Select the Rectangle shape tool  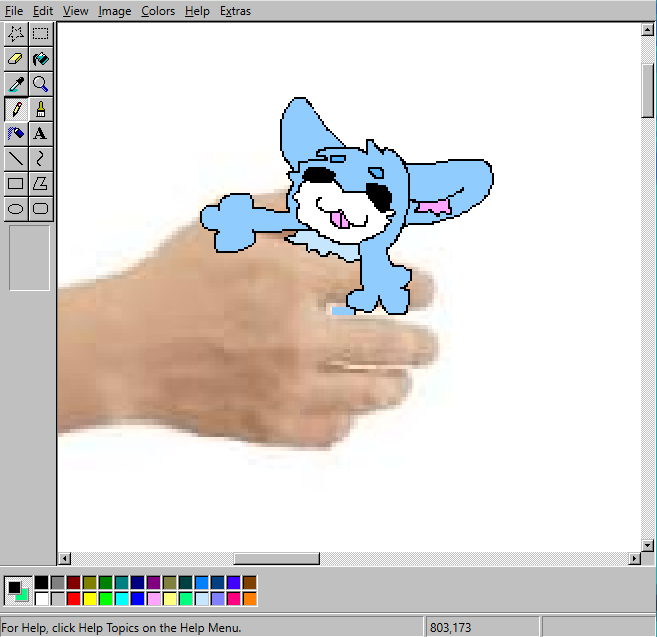(16, 184)
